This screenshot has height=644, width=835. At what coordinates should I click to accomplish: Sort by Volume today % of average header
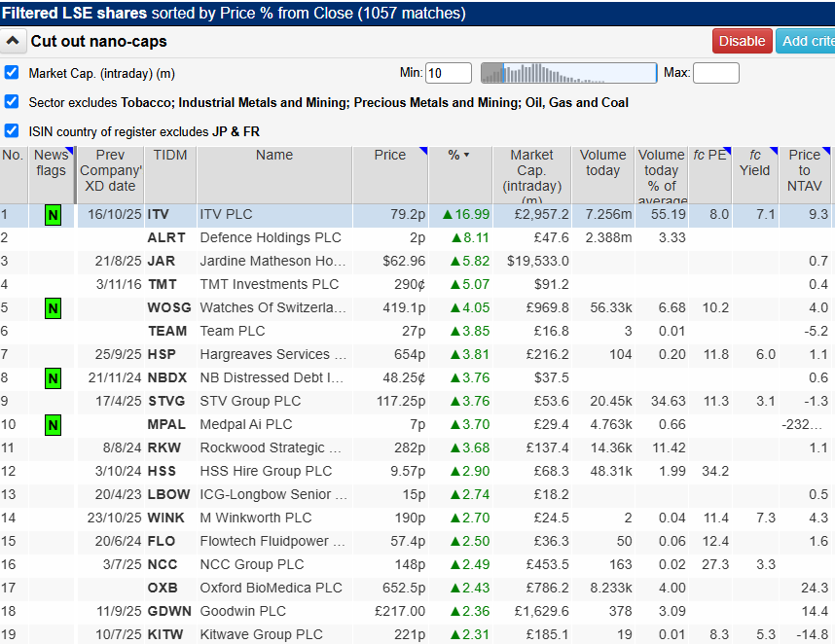(x=662, y=175)
